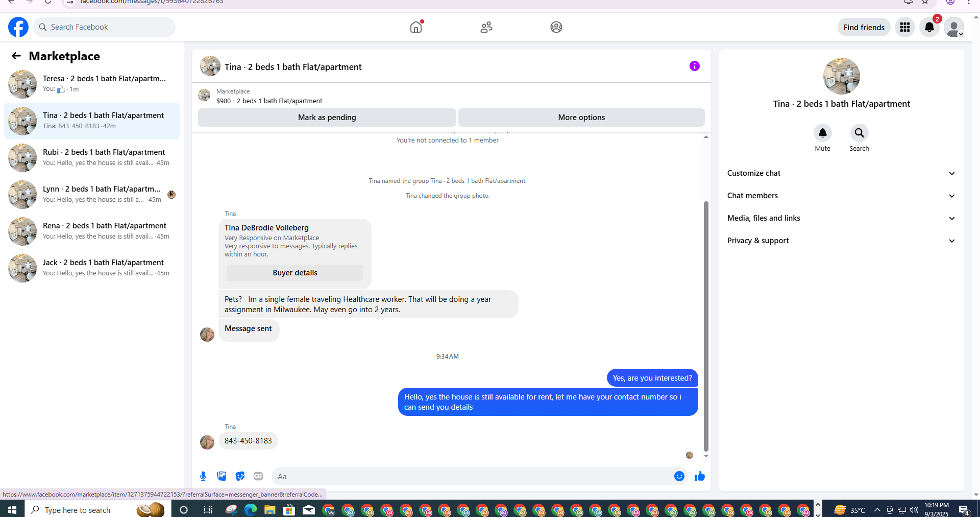Open the emoji picker smiley icon
This screenshot has height=517, width=980.
point(679,476)
